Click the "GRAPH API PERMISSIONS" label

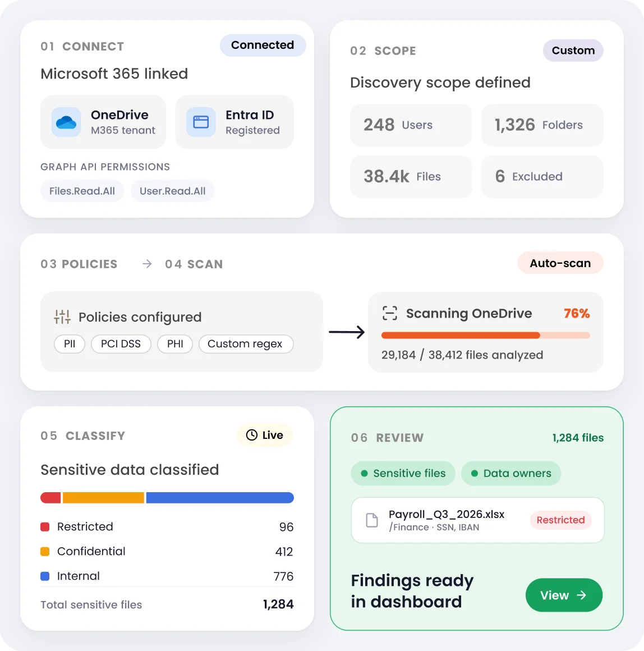105,167
